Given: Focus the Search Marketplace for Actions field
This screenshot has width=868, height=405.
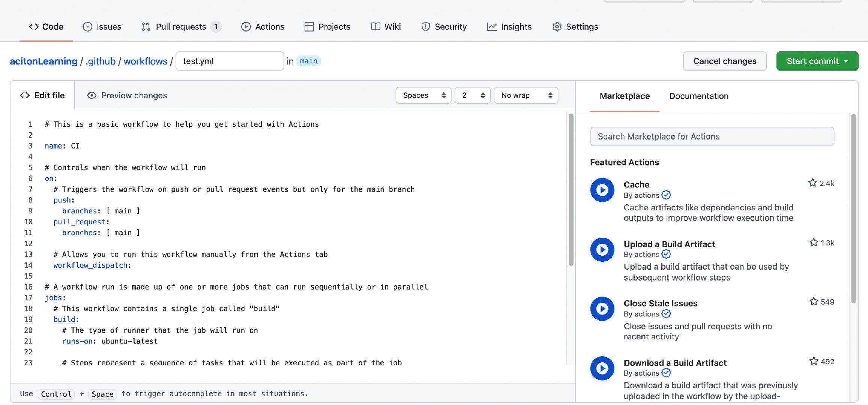Looking at the screenshot, I should [712, 136].
